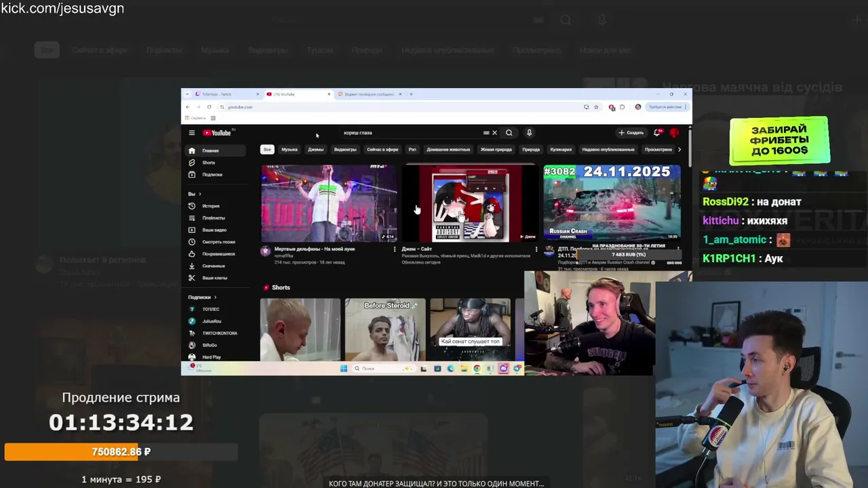
Task: Open the on-screen keyboard in search box
Action: [486, 133]
